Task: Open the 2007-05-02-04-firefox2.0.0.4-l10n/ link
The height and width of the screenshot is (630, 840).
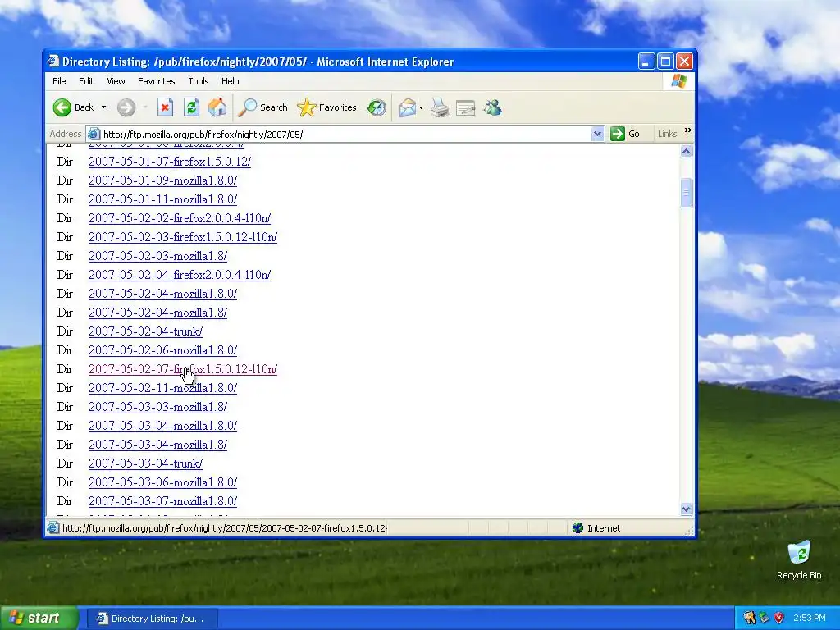Action: click(180, 275)
